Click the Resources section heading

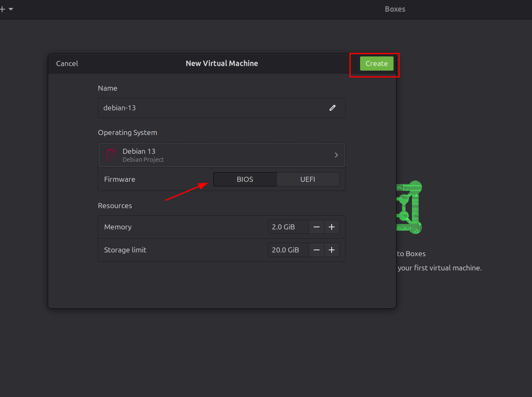(x=115, y=206)
